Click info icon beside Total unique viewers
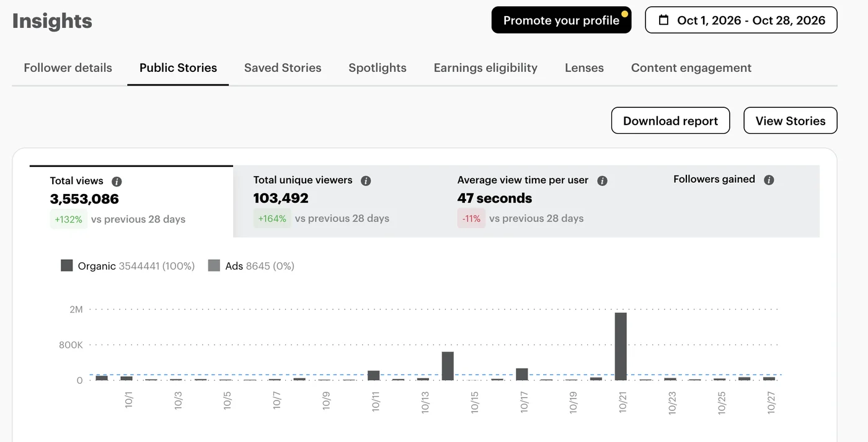Image resolution: width=868 pixels, height=442 pixels. [366, 181]
